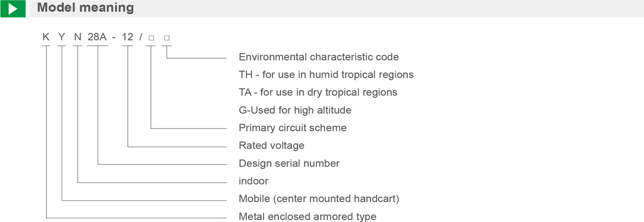
Task: Click the "Rated voltage" label
Action: point(272,146)
